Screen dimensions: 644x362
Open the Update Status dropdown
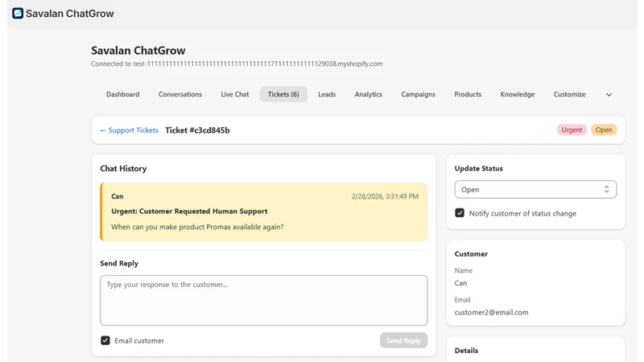tap(535, 190)
